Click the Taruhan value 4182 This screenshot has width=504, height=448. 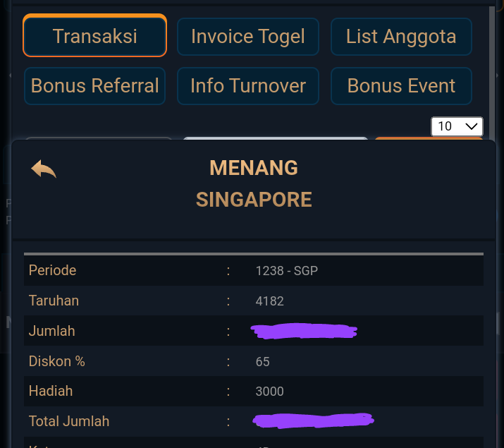pyautogui.click(x=270, y=301)
